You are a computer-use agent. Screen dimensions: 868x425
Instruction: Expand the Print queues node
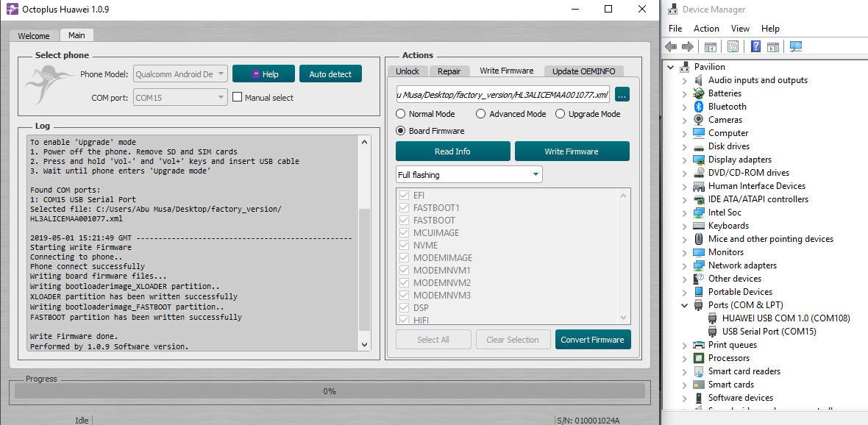pyautogui.click(x=685, y=345)
